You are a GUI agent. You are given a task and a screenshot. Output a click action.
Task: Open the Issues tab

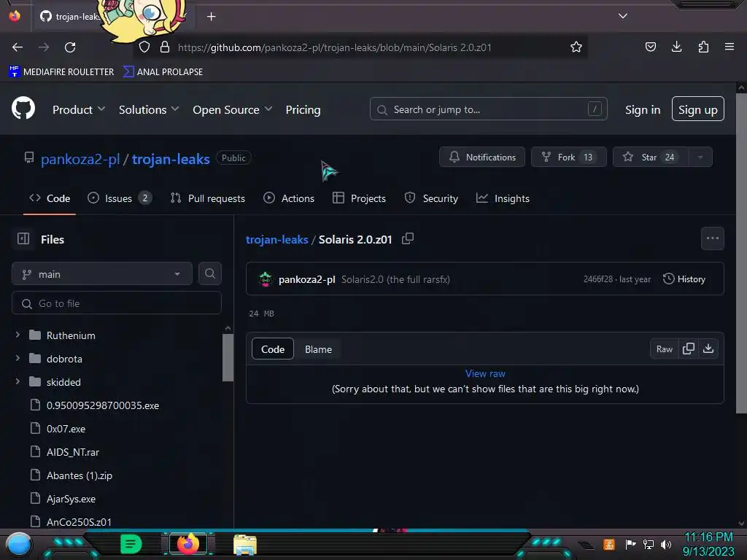click(x=120, y=198)
